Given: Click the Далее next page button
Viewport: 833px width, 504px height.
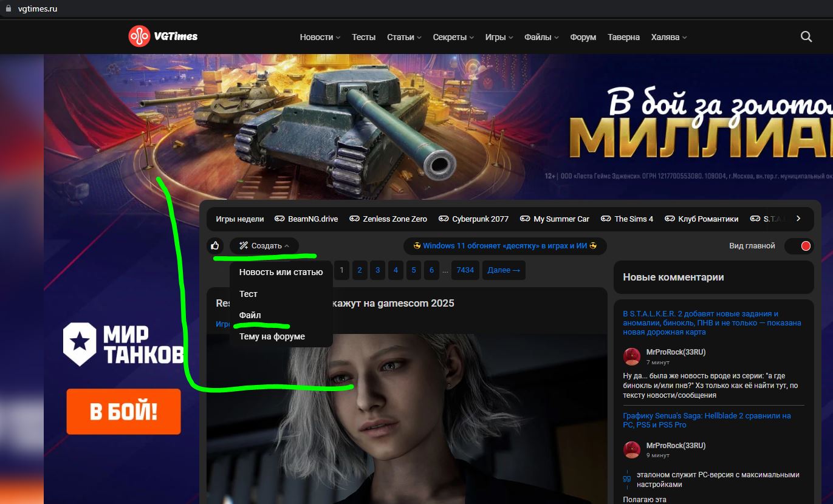Looking at the screenshot, I should [504, 270].
